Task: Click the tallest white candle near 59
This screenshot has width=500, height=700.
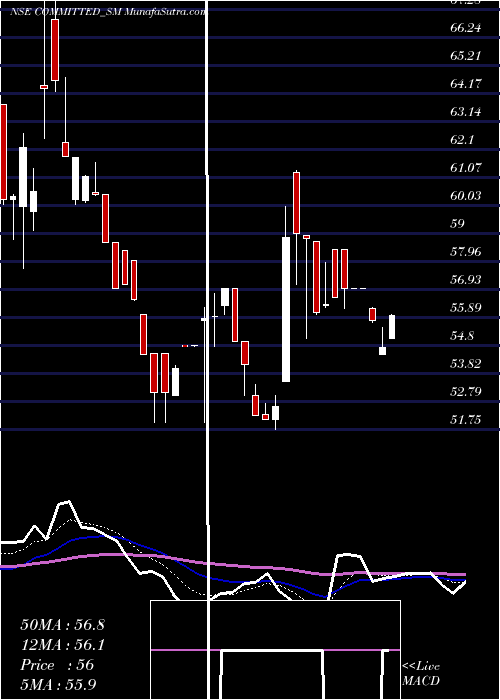Action: coord(286,309)
